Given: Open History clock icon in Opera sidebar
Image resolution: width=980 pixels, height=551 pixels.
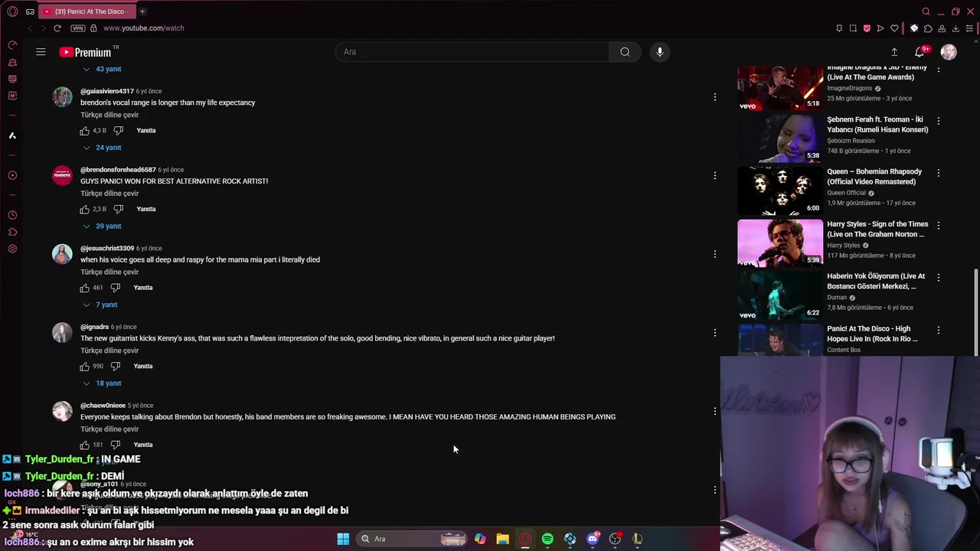Looking at the screenshot, I should [12, 215].
